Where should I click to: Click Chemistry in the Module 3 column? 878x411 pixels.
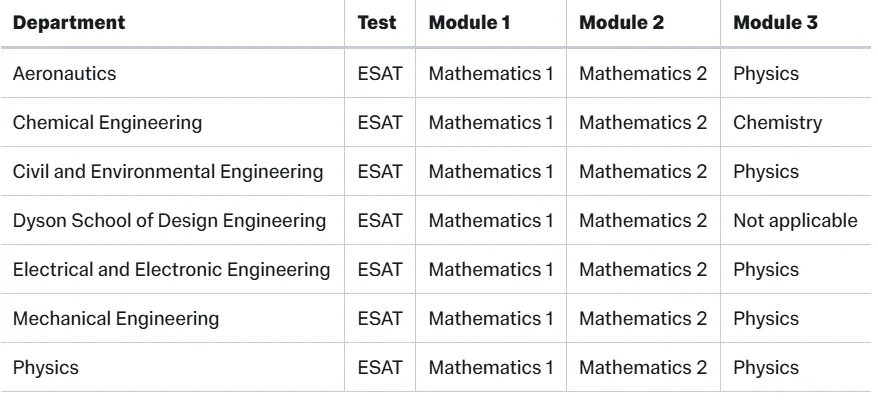[778, 123]
